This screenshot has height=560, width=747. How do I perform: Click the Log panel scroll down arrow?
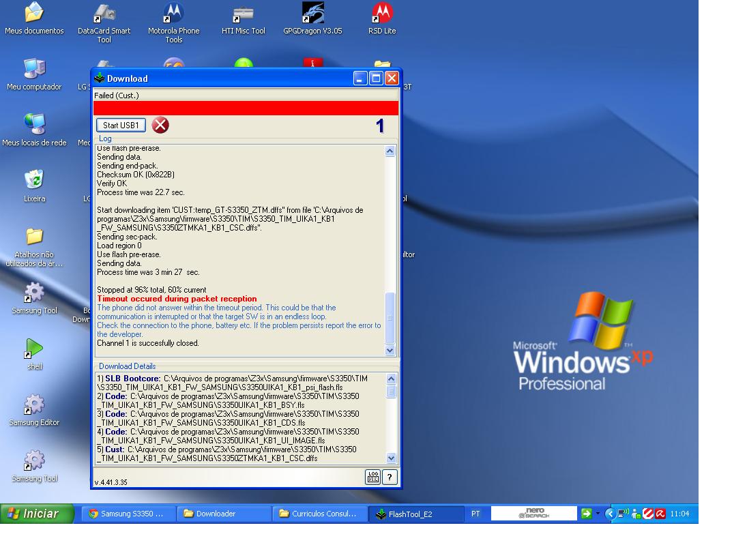click(390, 350)
